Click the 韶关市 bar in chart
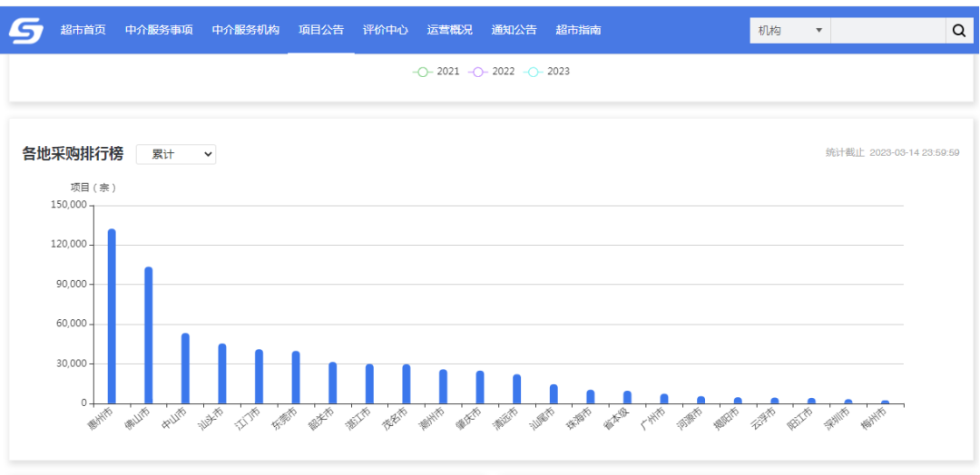 point(332,383)
